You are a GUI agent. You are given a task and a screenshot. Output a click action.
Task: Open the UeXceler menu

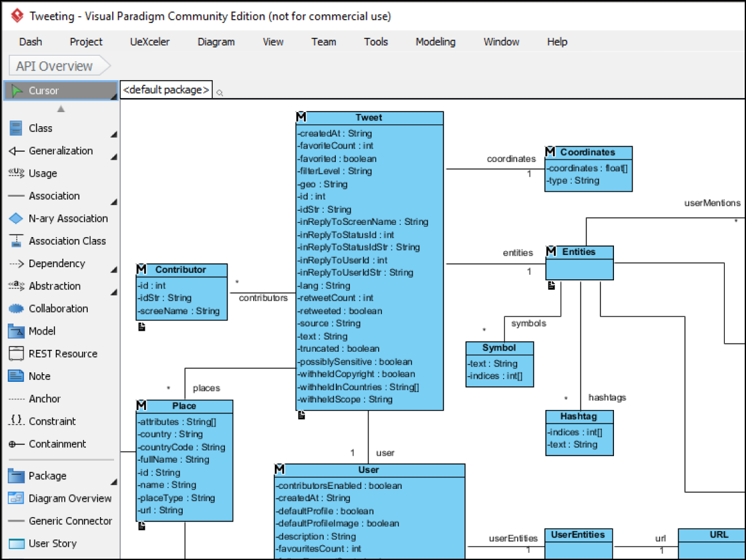coord(150,42)
